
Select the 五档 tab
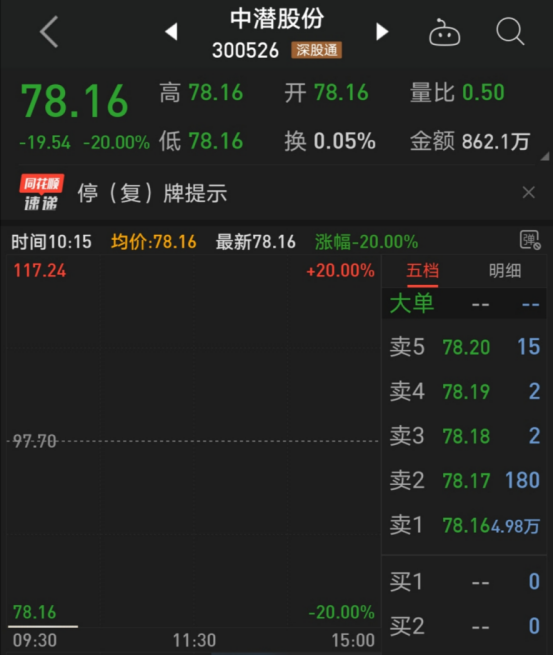422,271
